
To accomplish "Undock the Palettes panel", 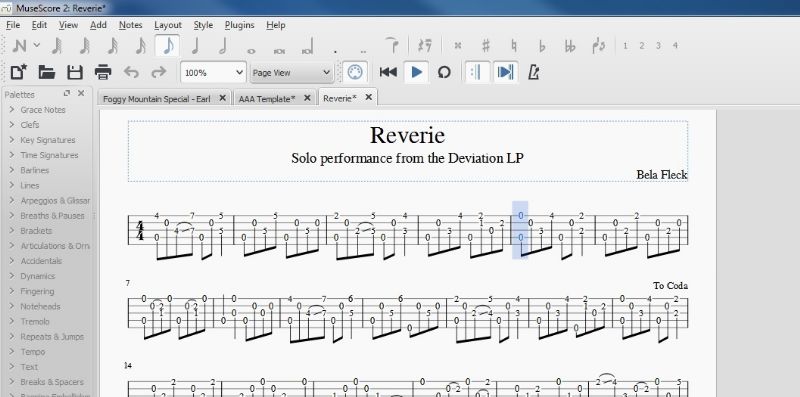I will click(x=67, y=93).
